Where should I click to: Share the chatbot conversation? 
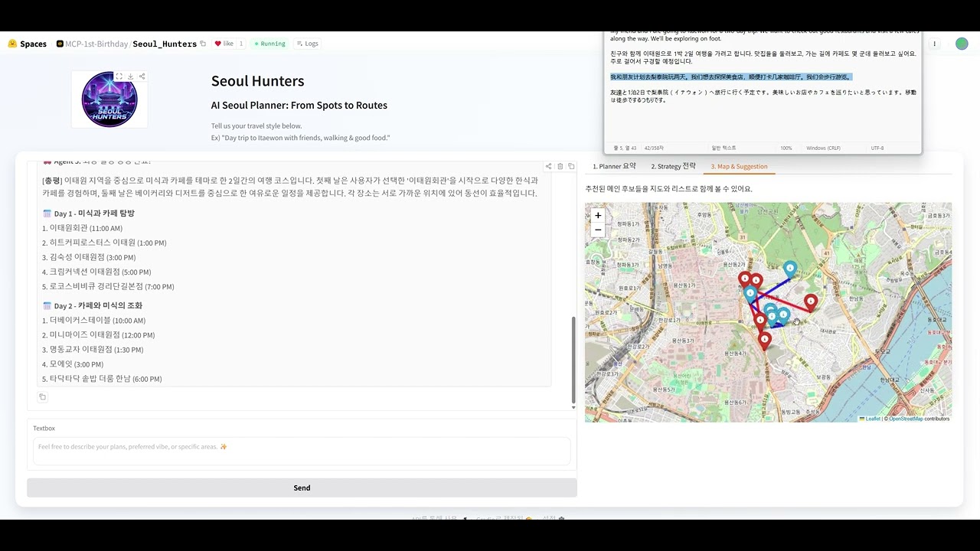pos(548,166)
